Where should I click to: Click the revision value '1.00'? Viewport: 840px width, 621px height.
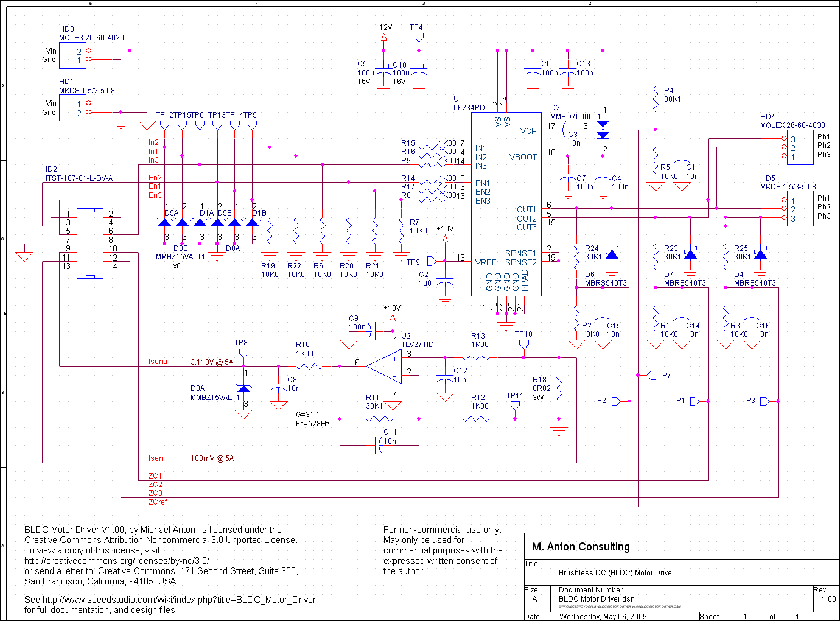(828, 599)
